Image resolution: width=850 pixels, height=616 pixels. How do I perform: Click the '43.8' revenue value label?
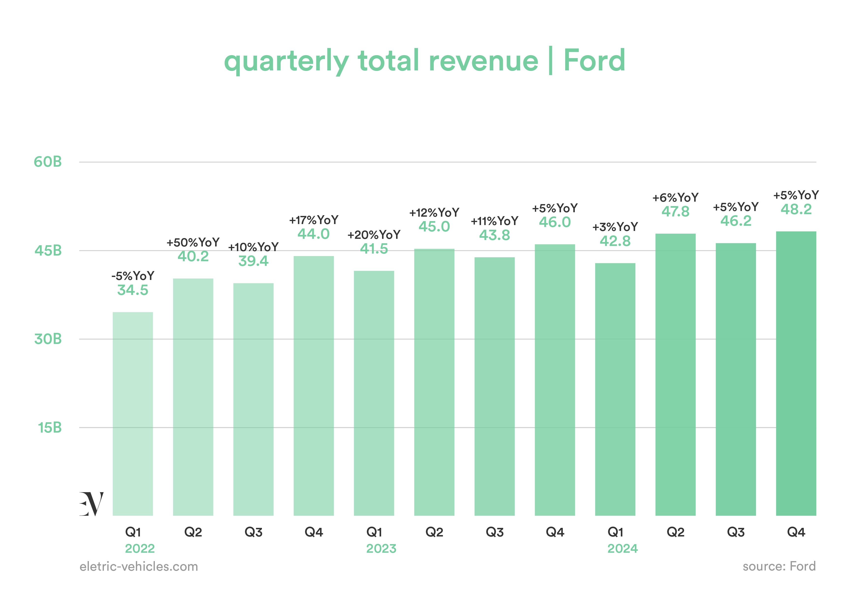[495, 235]
